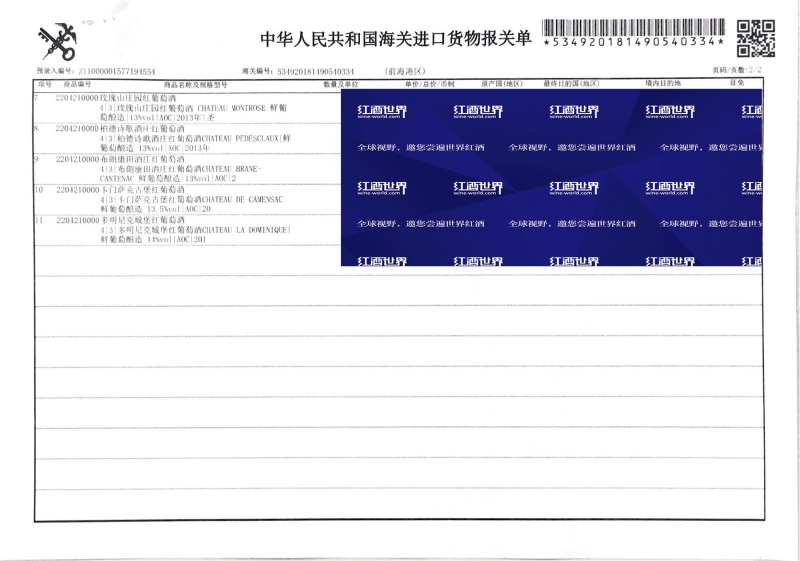Click the product name 柏德诗歌酒庄红葡萄酒 in row 8

142,129
